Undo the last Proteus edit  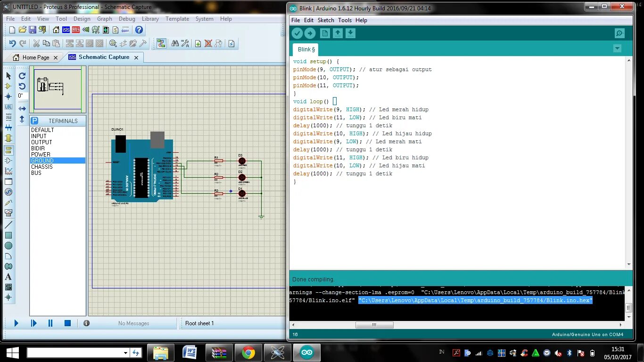point(13,43)
